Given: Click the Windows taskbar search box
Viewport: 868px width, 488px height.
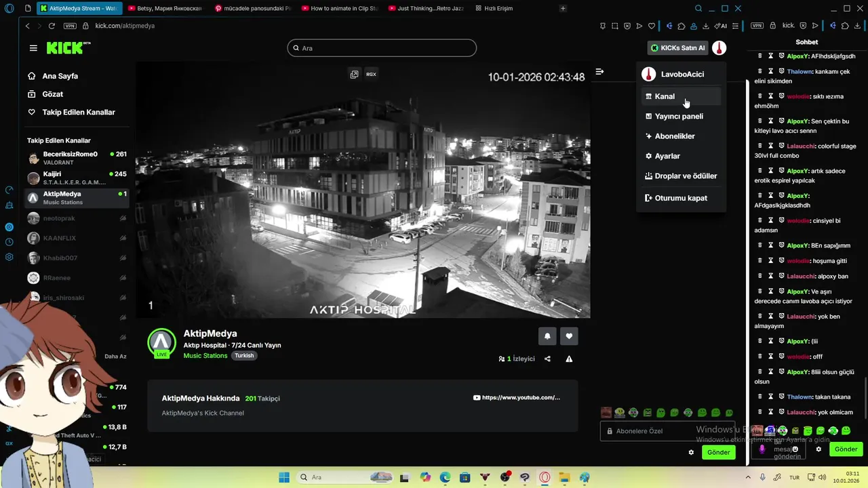Looking at the screenshot, I should click(346, 477).
